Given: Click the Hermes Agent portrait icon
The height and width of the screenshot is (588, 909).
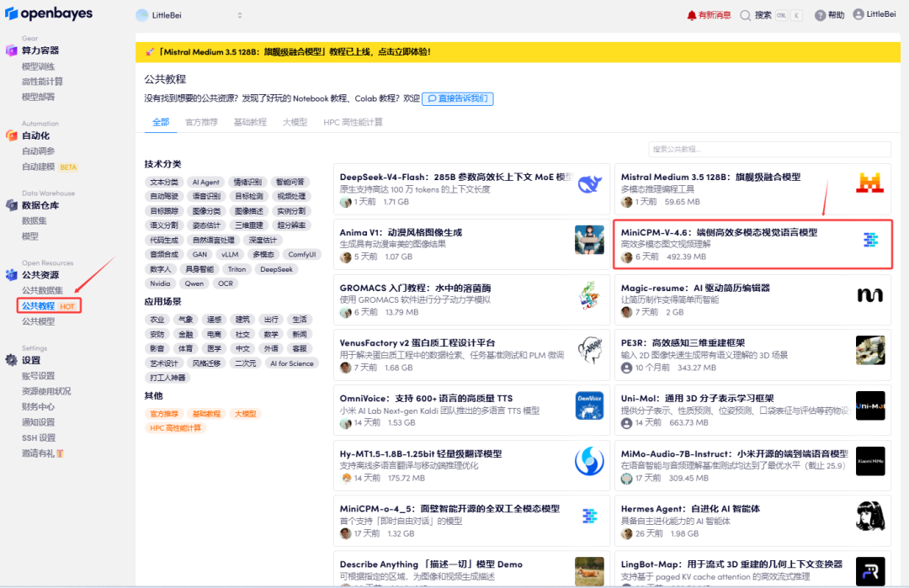Looking at the screenshot, I should [x=870, y=516].
